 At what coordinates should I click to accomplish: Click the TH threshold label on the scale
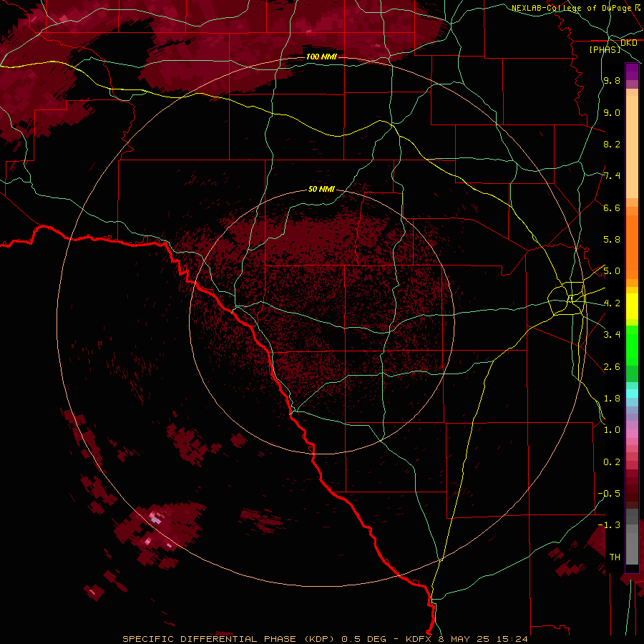(x=615, y=557)
